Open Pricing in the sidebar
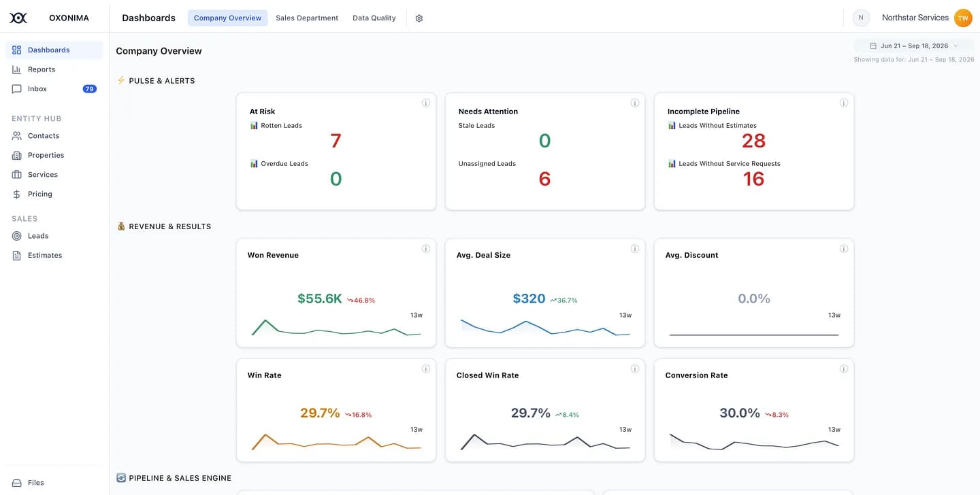This screenshot has height=495, width=980. [x=54, y=194]
